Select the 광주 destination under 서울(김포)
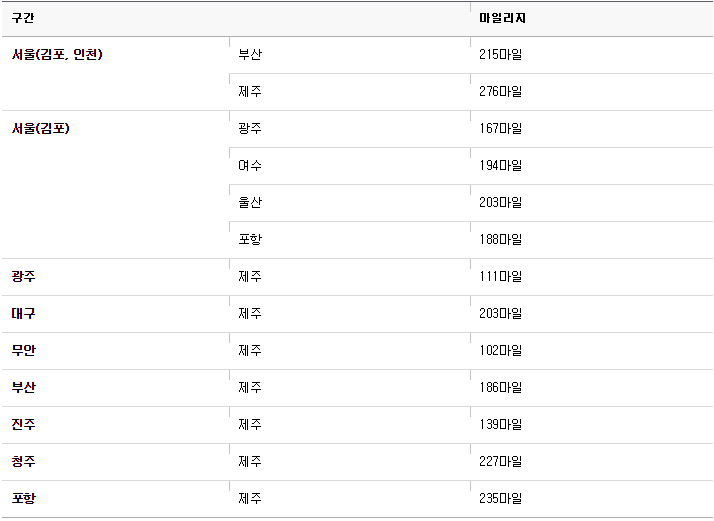 [x=250, y=128]
